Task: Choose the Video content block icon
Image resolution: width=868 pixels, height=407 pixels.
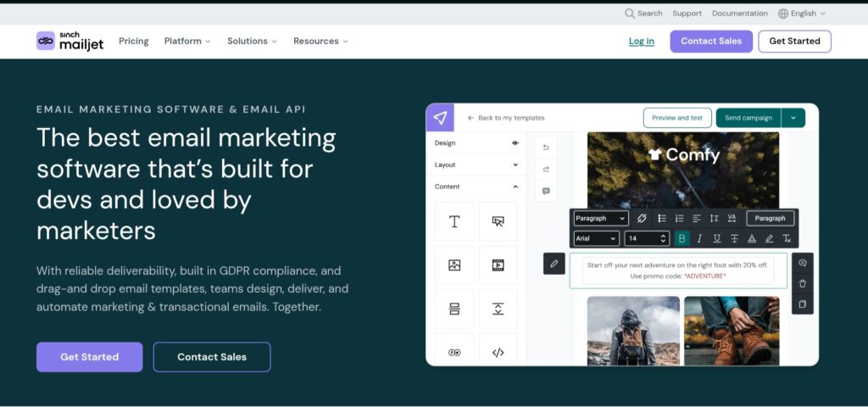Action: (498, 265)
